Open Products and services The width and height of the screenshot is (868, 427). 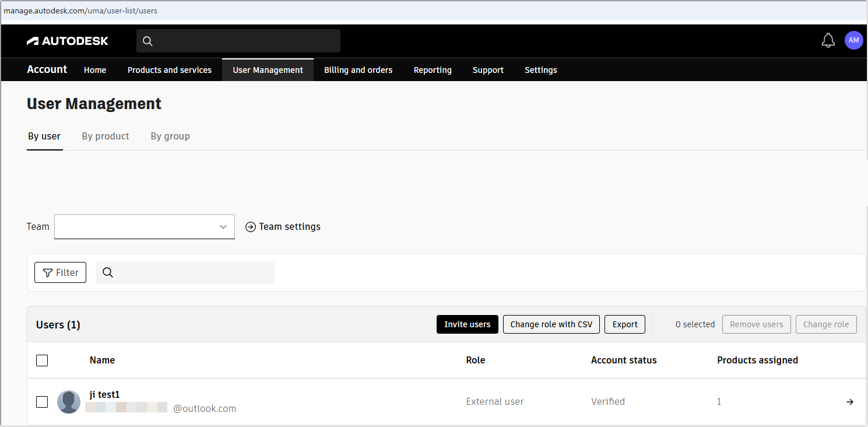coord(170,70)
